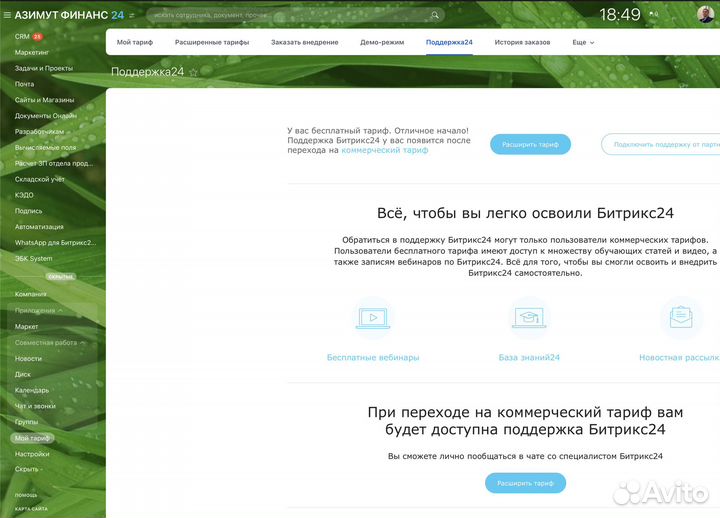
Task: Open Чат и звонки
Action: [x=35, y=406]
